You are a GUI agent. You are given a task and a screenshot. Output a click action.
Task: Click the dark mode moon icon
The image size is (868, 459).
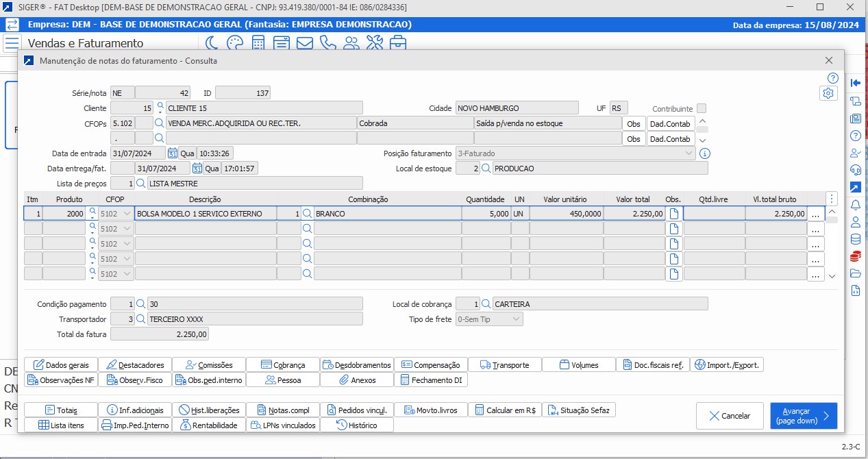click(x=212, y=43)
